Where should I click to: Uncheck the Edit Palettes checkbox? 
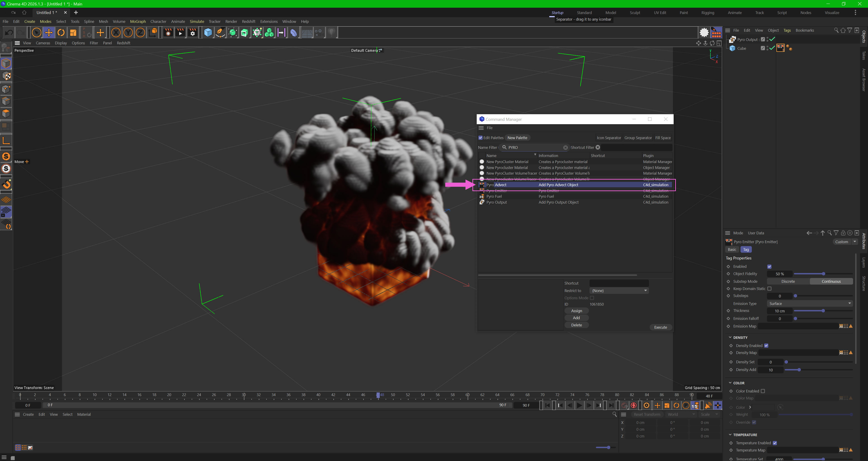(481, 138)
